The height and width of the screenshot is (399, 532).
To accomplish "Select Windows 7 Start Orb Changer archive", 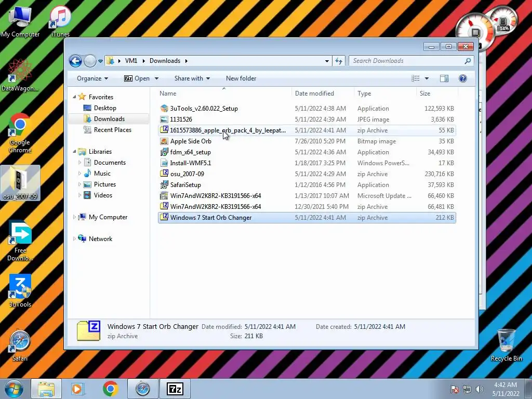I will coord(307,218).
